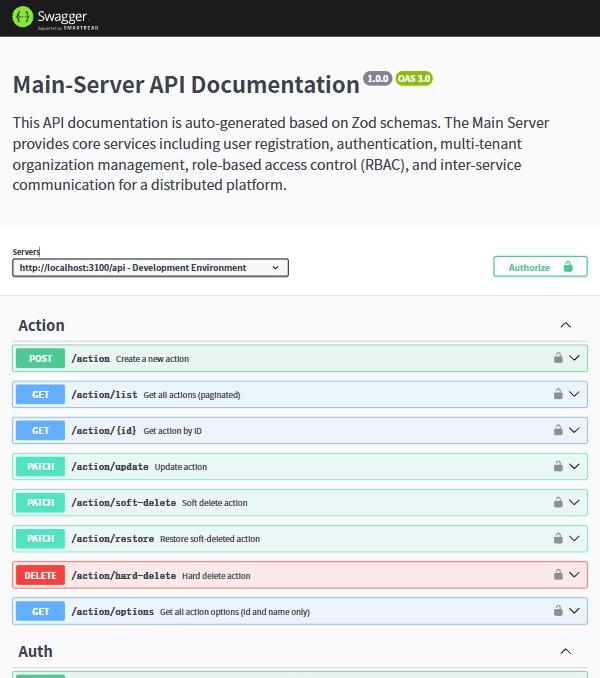Click the PATCH badge for /action/restore

point(40,539)
